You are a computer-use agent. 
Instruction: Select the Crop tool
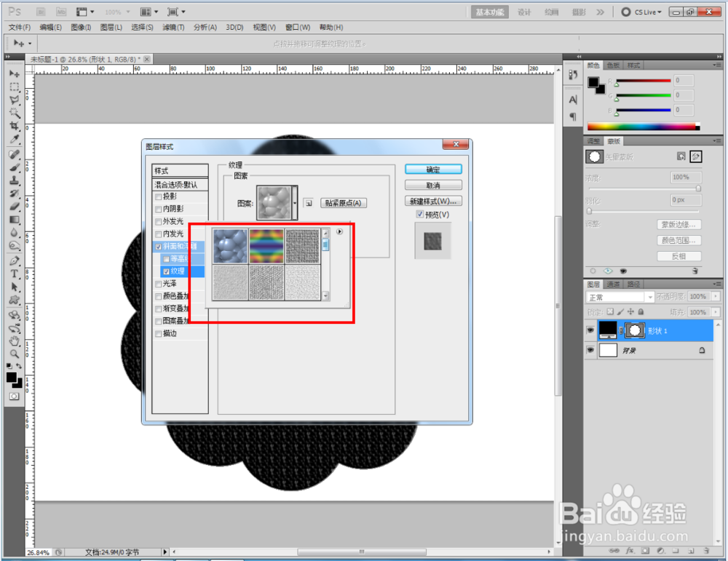coord(15,126)
